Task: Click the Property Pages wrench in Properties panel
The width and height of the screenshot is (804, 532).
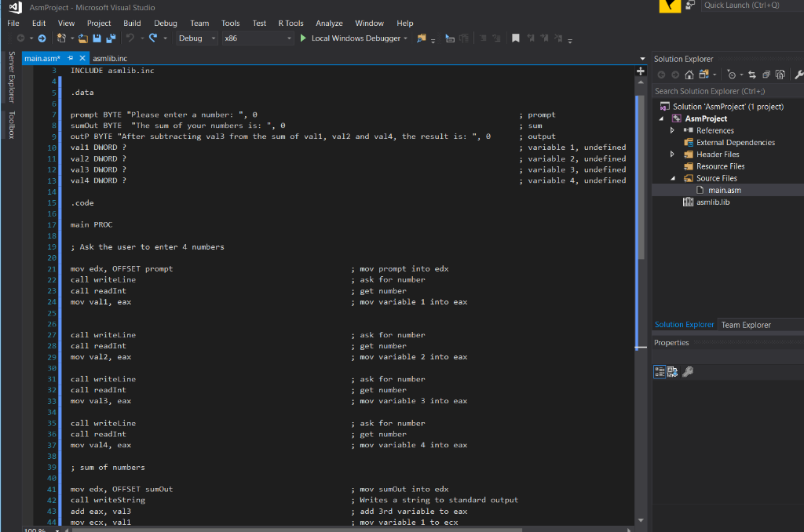Action: pyautogui.click(x=688, y=372)
